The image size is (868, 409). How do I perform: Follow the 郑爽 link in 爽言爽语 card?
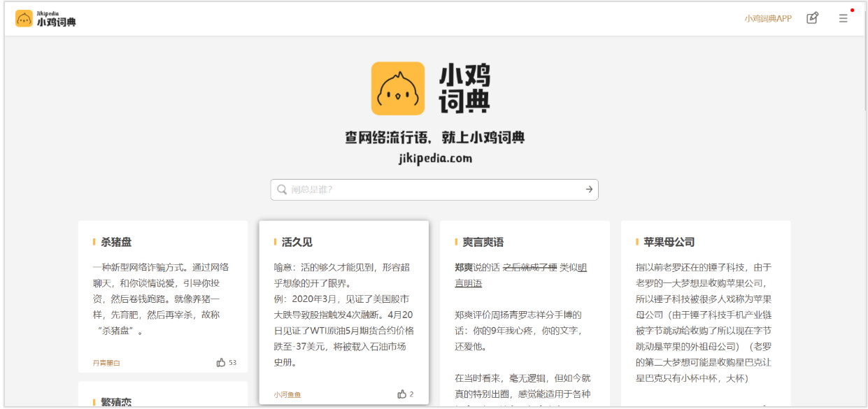point(464,267)
